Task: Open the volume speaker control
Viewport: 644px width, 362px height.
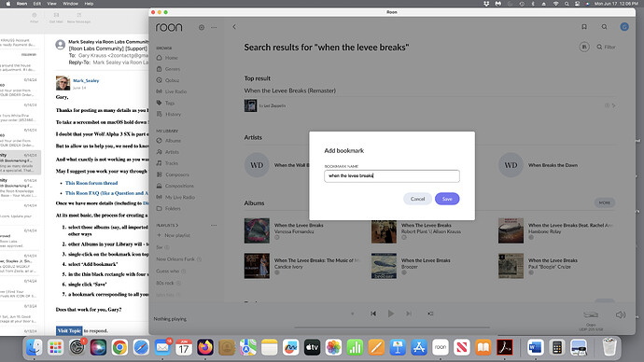Action: coord(620,314)
